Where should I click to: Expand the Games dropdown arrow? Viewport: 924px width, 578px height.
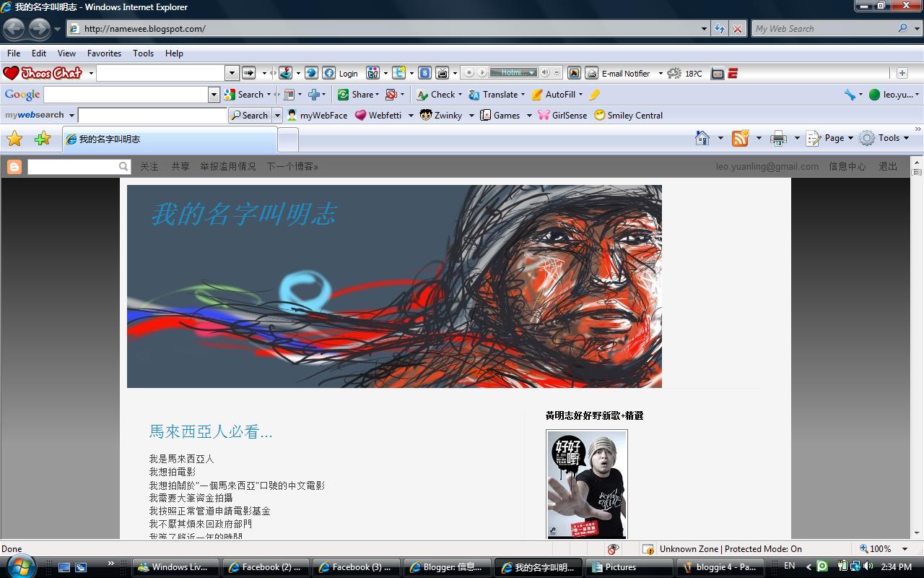(x=529, y=115)
